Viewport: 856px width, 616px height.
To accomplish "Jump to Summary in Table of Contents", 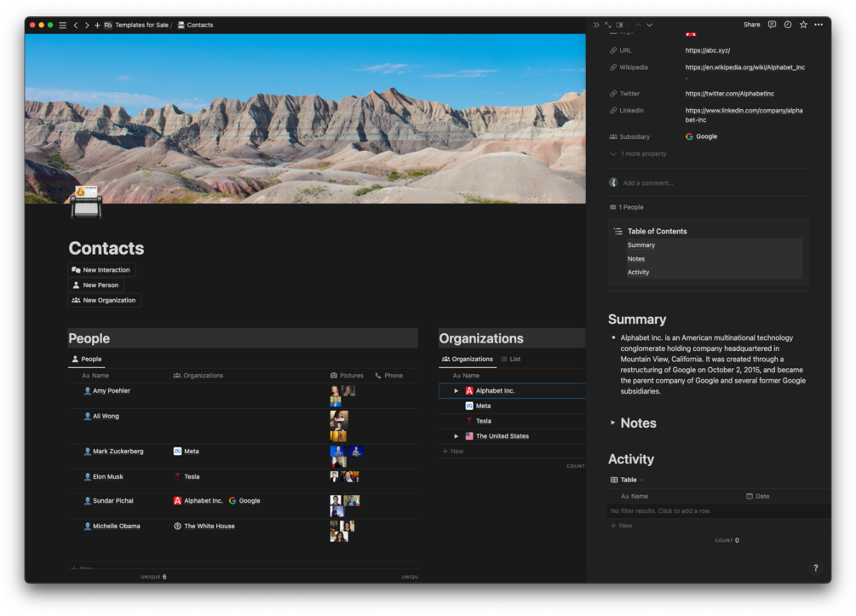I will pyautogui.click(x=641, y=245).
